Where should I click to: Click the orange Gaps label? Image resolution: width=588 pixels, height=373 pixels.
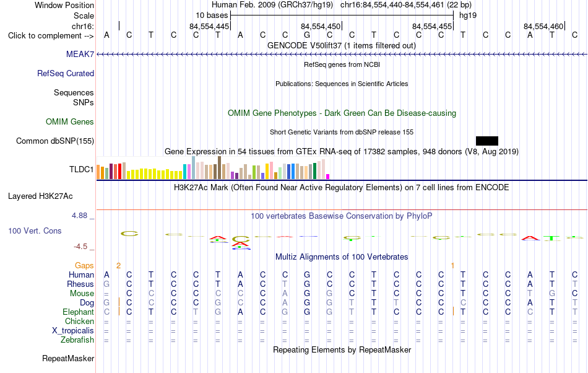click(84, 265)
